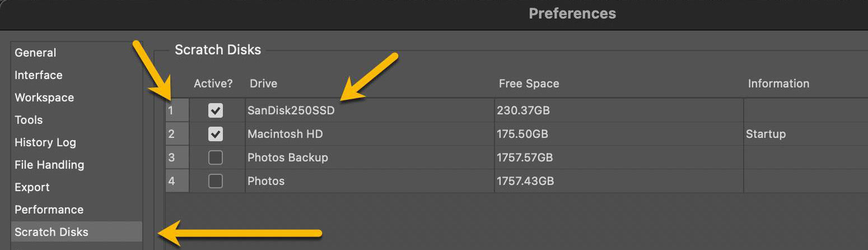Click row number 3 in the disk list
This screenshot has width=868, height=250.
click(x=171, y=158)
